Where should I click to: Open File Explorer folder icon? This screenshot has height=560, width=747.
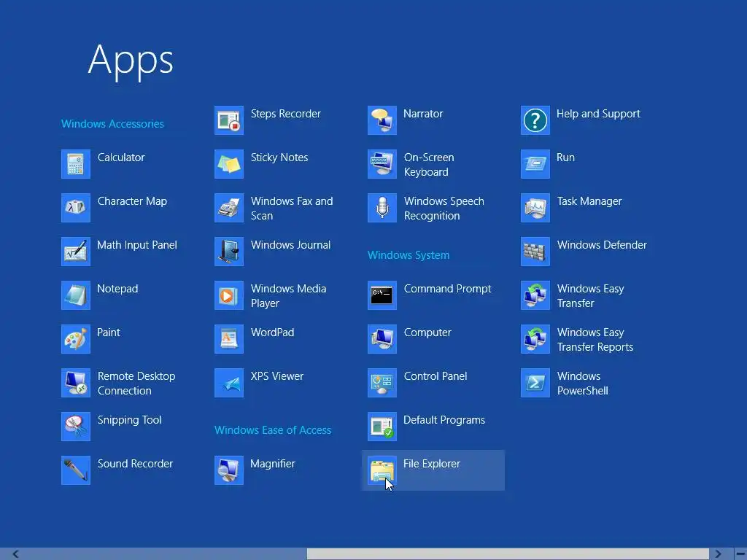[382, 471]
